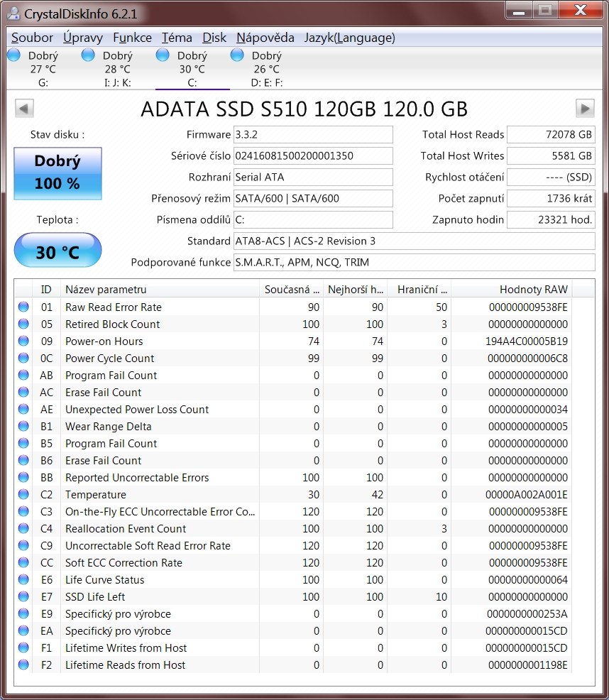The image size is (609, 700).
Task: Click status icon for Soft ECC Correction Rate
Action: pos(23,562)
